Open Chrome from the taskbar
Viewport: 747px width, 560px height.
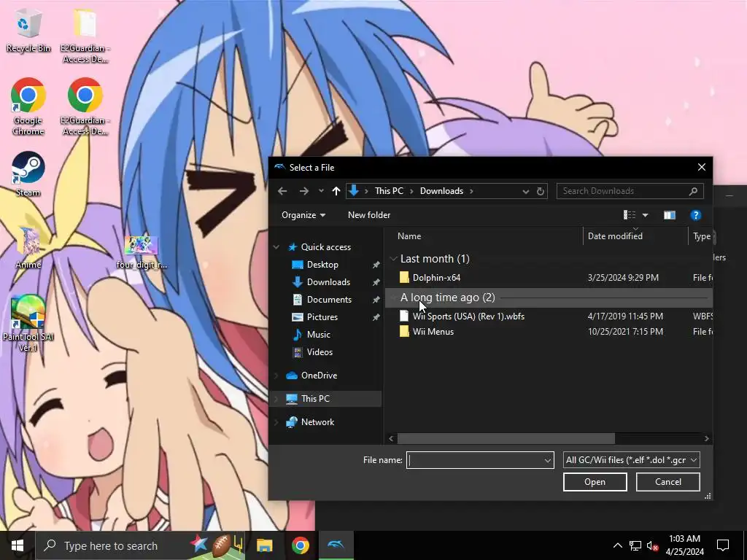click(300, 545)
